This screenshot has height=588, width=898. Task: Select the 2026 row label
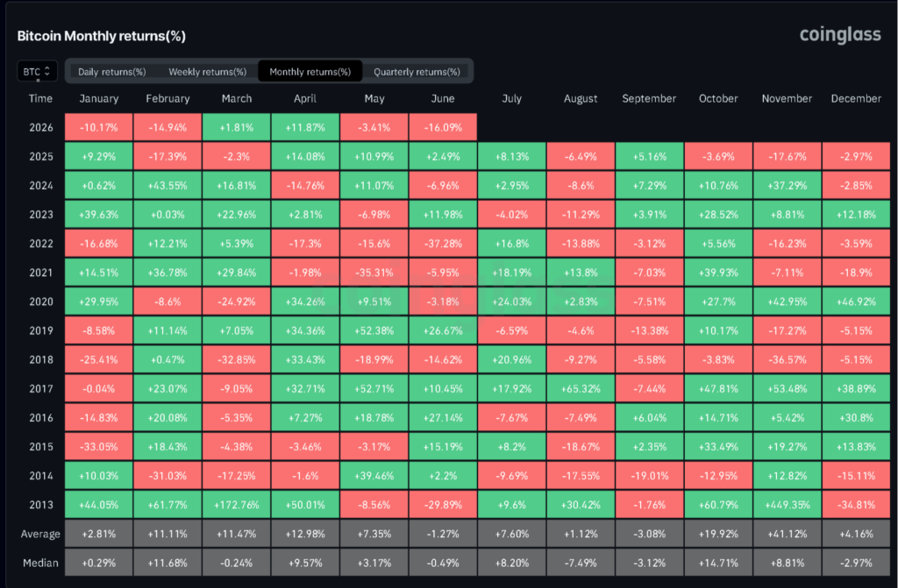[x=41, y=127]
